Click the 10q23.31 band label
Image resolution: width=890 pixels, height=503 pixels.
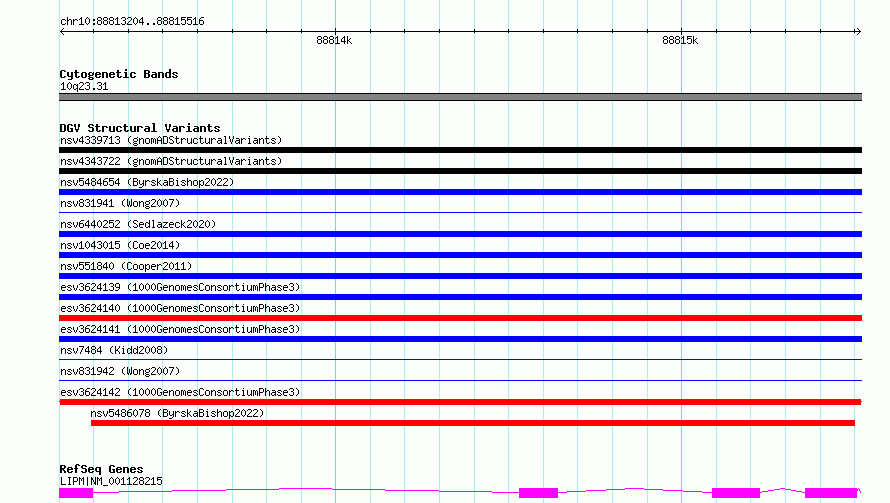click(84, 86)
